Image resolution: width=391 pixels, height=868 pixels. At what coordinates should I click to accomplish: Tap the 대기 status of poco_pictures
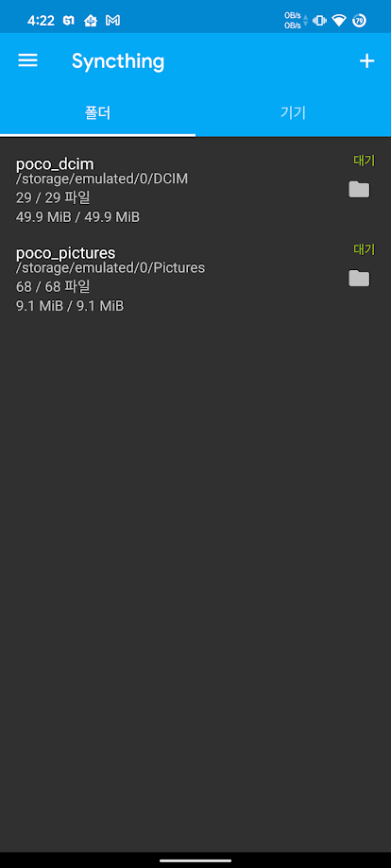pos(365,249)
